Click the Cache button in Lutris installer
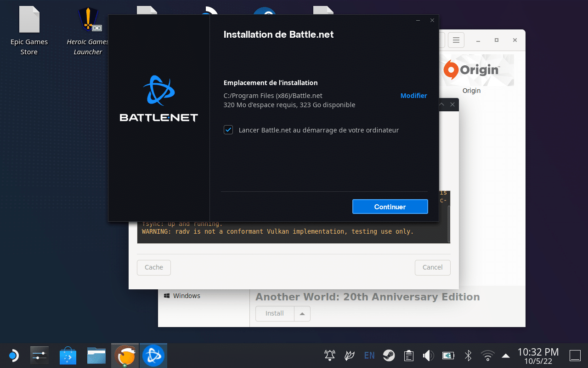 click(154, 267)
